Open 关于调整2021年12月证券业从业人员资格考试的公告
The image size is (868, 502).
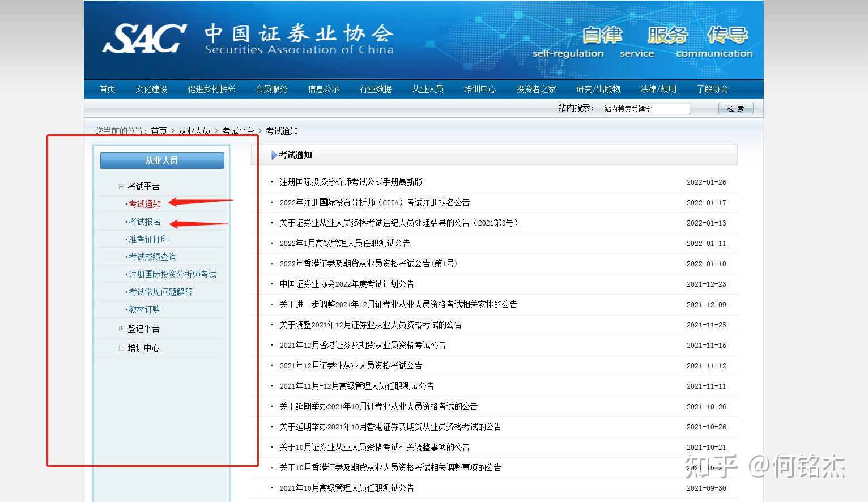(371, 325)
